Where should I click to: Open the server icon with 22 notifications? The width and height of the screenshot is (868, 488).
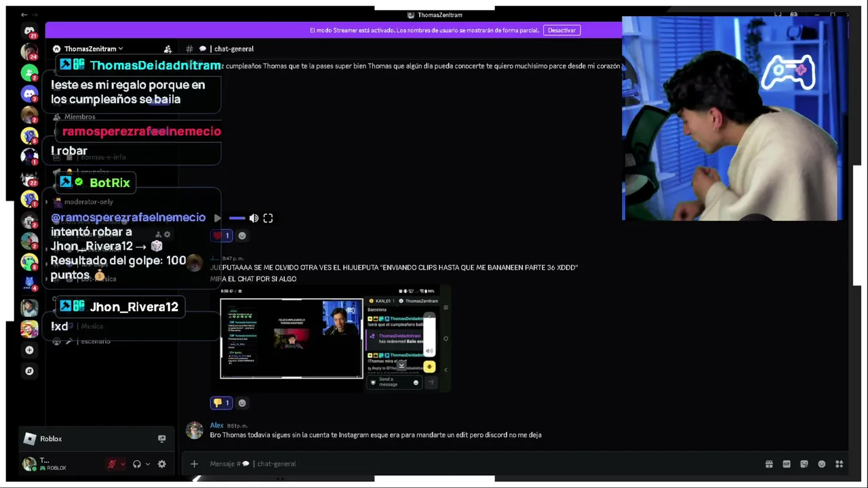point(29,178)
